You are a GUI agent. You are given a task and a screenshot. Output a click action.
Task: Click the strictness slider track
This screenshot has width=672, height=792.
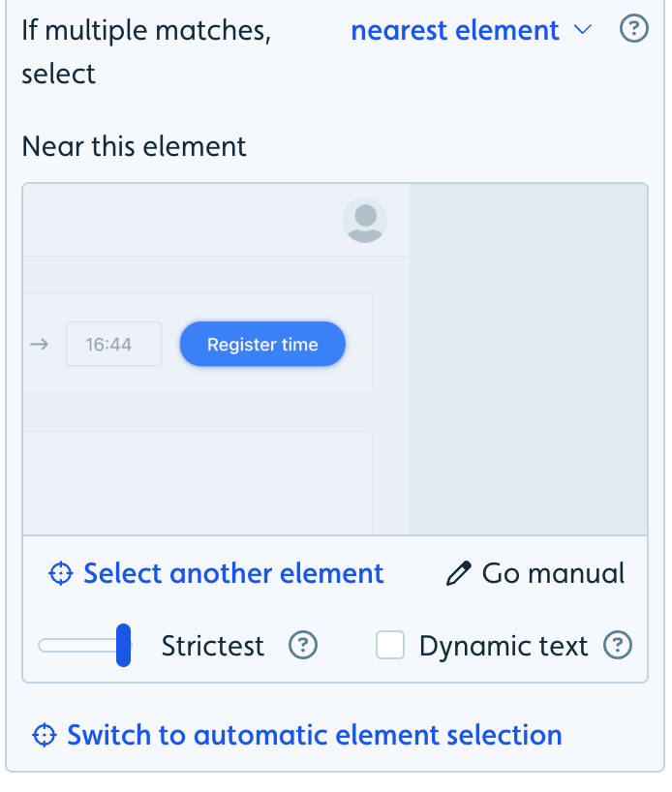pyautogui.click(x=85, y=645)
